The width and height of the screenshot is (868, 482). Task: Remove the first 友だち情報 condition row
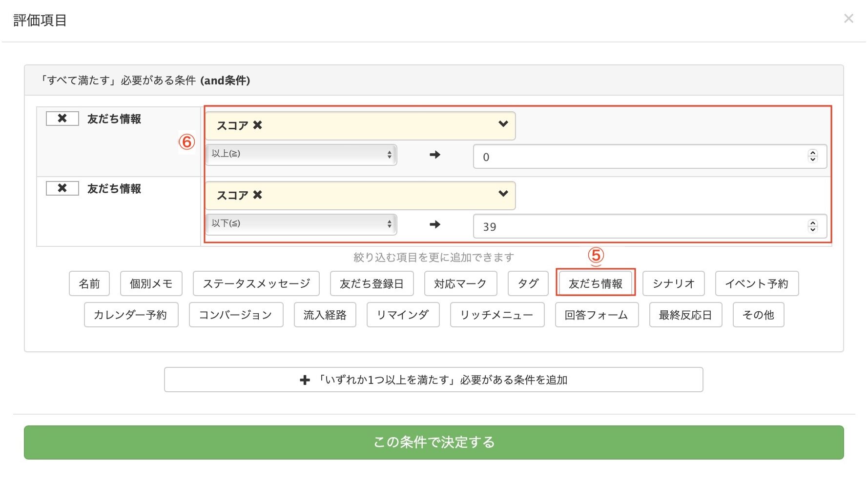pos(62,119)
